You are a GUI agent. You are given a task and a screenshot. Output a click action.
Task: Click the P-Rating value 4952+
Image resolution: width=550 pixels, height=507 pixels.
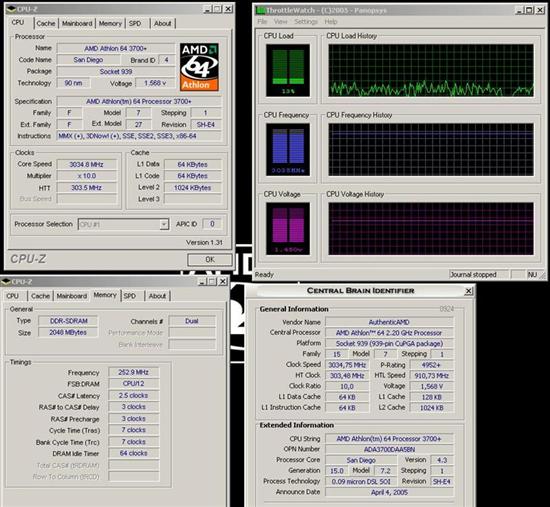[x=431, y=365]
